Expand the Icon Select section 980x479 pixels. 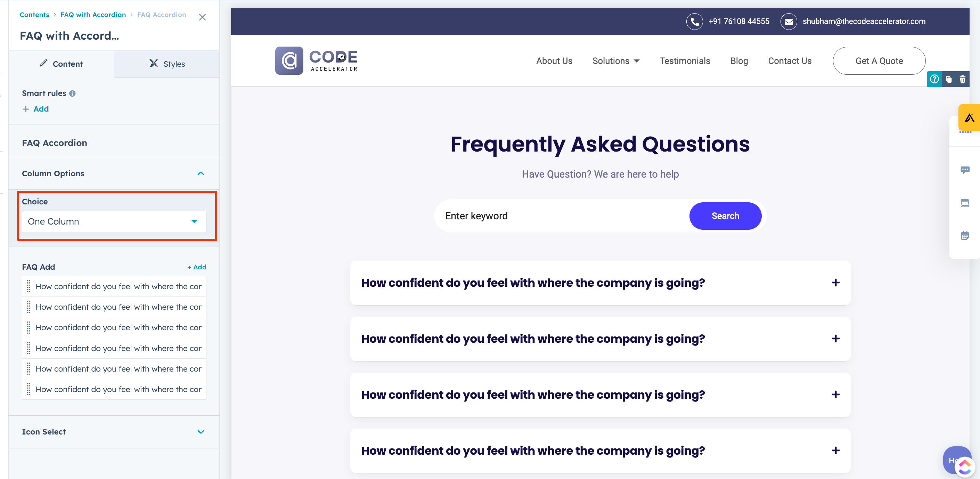(201, 431)
